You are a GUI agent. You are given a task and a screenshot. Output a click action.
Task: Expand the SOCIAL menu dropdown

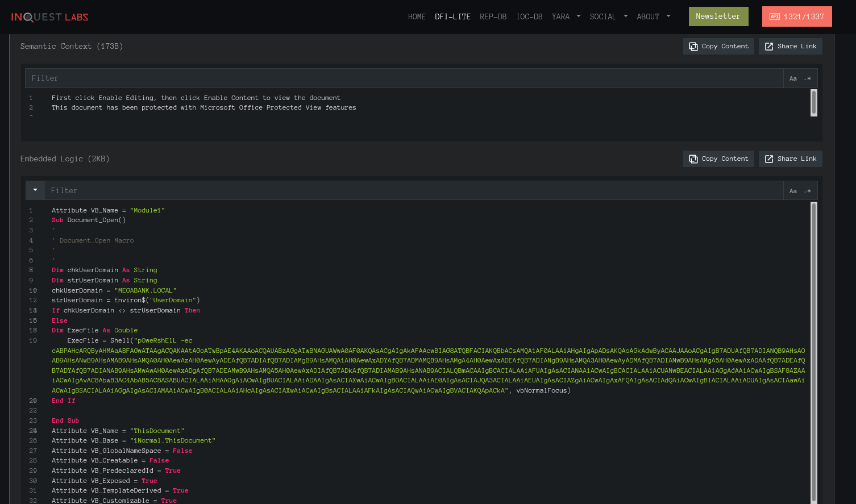pyautogui.click(x=626, y=16)
